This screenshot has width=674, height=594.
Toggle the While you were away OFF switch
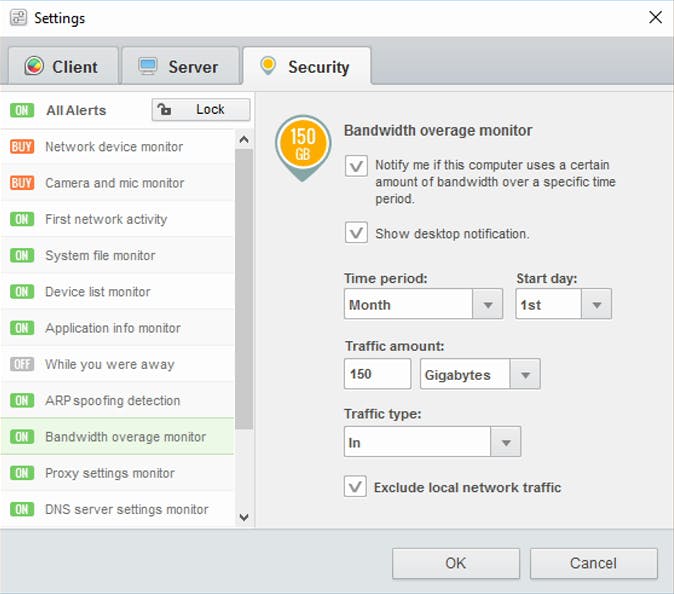(22, 364)
